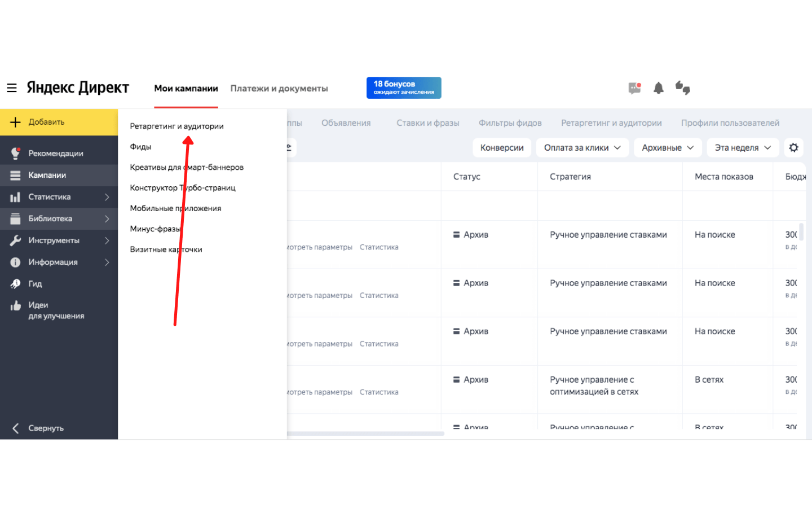The width and height of the screenshot is (812, 508).
Task: Select Фиды from the open menu
Action: pyautogui.click(x=140, y=146)
